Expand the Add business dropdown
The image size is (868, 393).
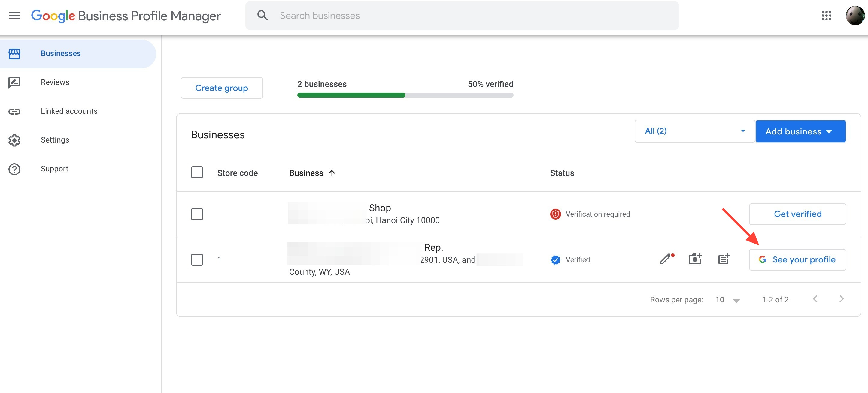click(801, 131)
